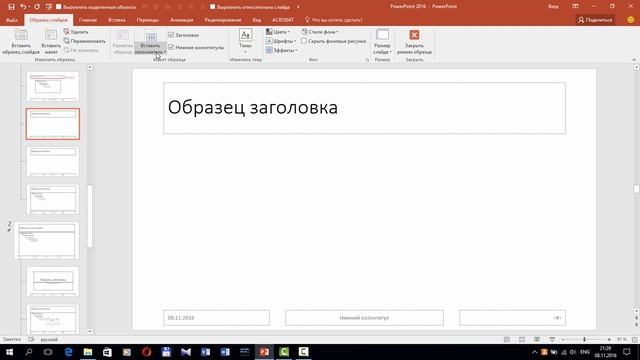Open the Цвета dropdown

pos(278,32)
